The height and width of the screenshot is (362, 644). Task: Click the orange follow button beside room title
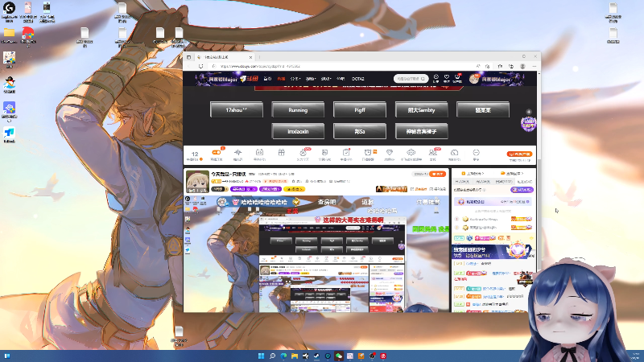click(x=437, y=174)
